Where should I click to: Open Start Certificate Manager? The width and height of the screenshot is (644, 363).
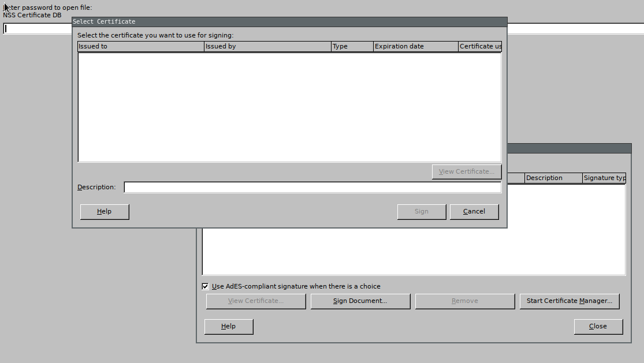[569, 301]
